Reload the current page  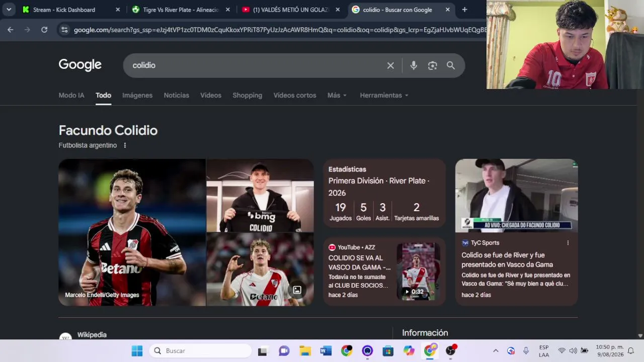tap(44, 30)
